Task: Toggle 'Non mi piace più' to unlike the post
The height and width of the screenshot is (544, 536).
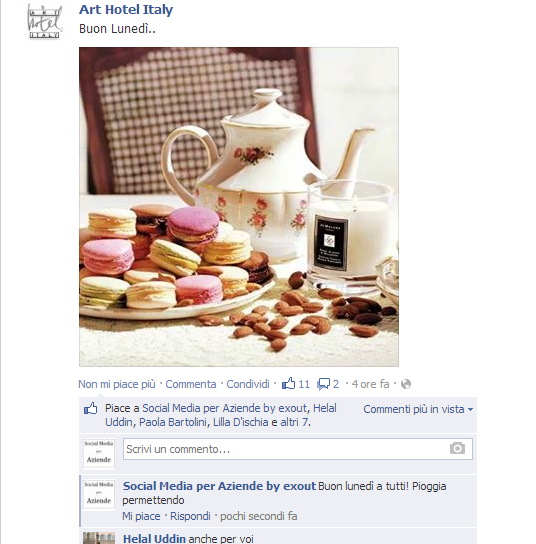Action: 117,384
